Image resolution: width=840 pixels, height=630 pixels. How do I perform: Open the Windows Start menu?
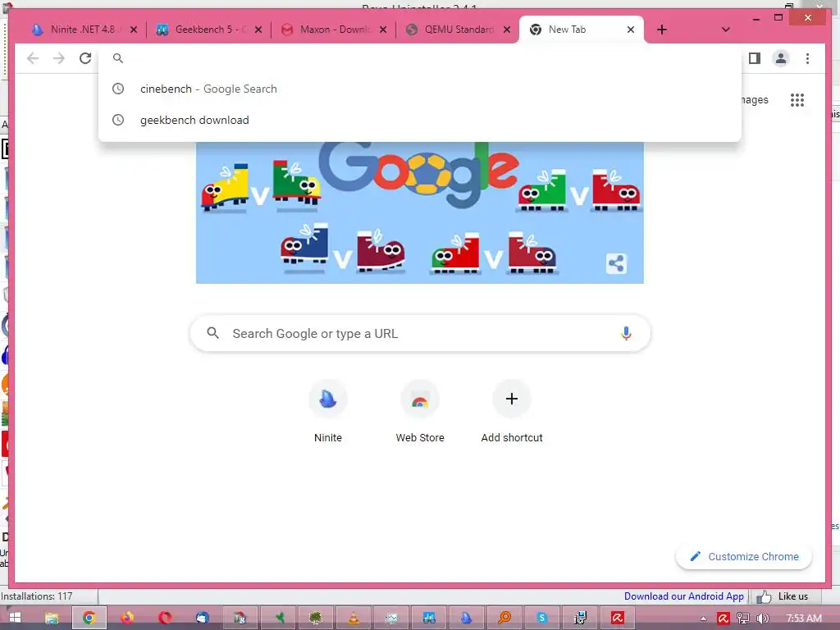coord(15,618)
